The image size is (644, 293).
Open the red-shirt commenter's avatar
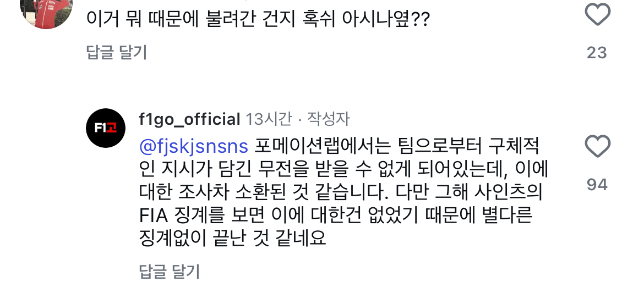[47, 11]
